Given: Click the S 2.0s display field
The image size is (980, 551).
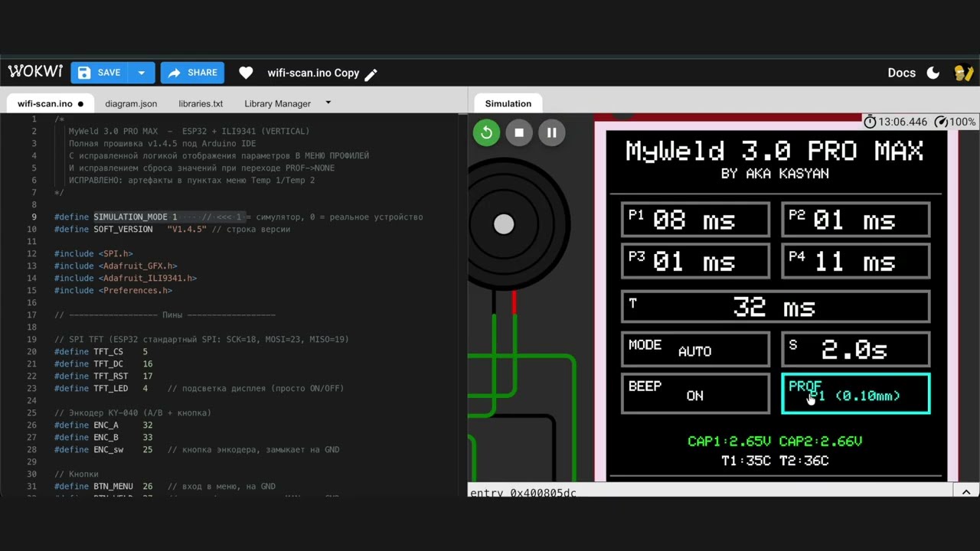Looking at the screenshot, I should click(855, 349).
